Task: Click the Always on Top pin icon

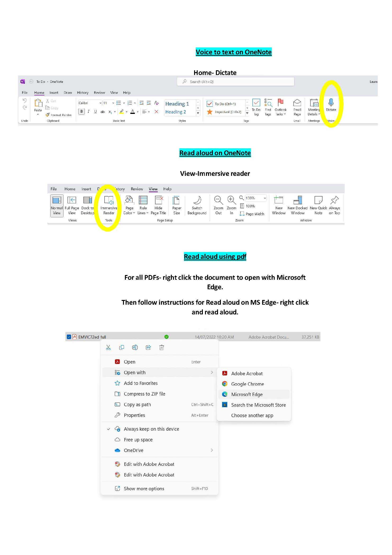Action: [x=335, y=200]
